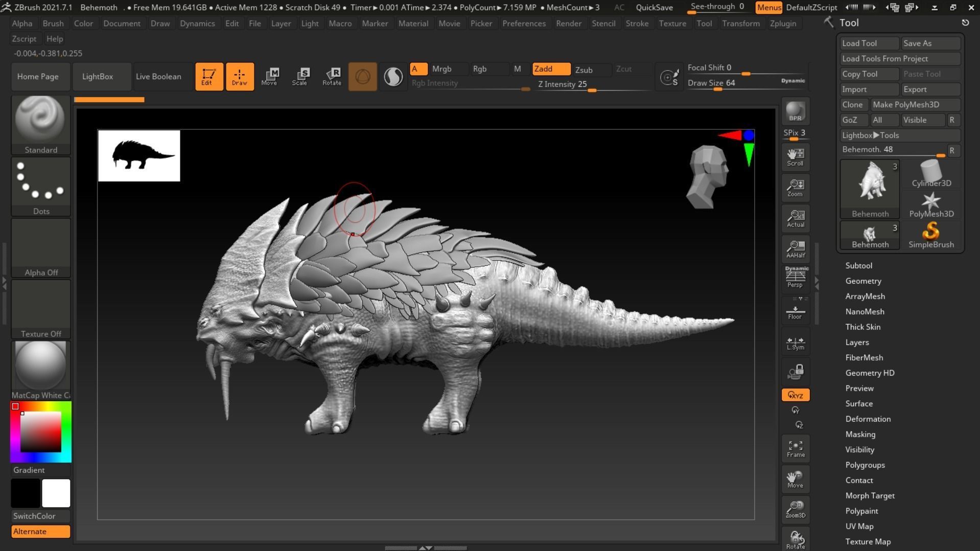
Task: Toggle the Floor grid
Action: point(795,311)
